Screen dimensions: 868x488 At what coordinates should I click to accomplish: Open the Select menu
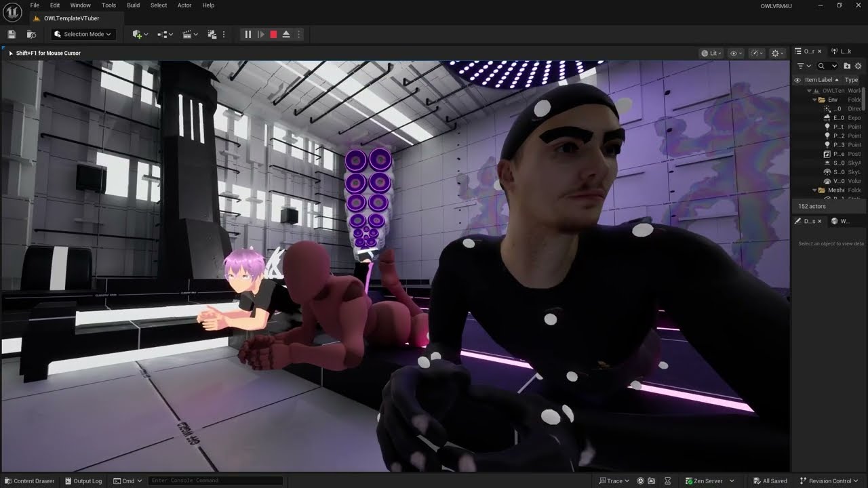coord(159,5)
